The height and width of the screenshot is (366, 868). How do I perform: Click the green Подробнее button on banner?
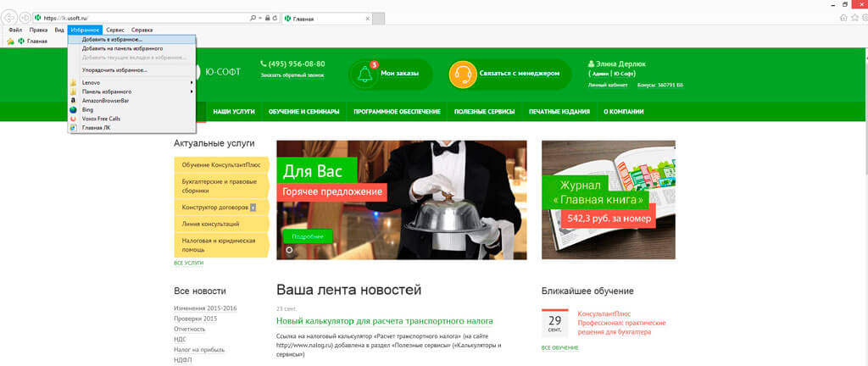click(308, 236)
